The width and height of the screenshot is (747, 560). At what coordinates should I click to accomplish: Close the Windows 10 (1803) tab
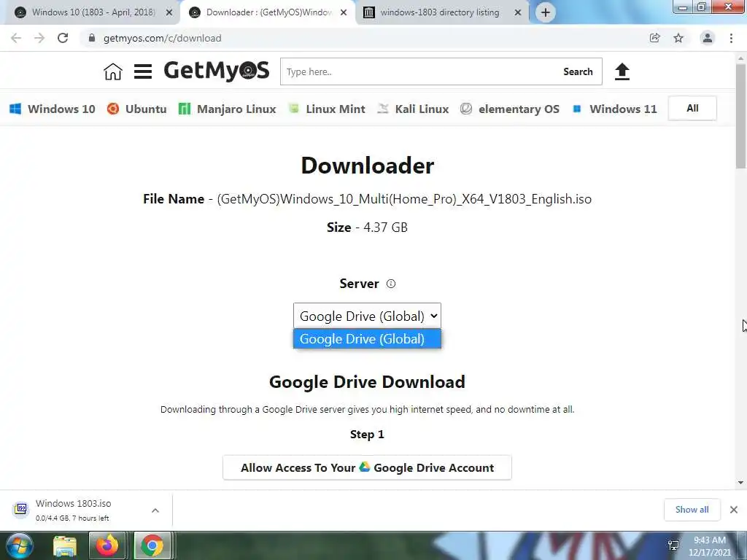pyautogui.click(x=169, y=12)
